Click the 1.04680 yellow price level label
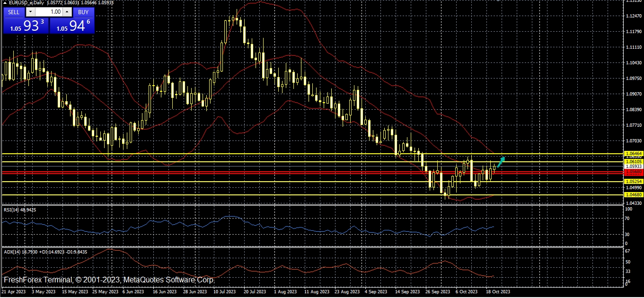This screenshot has height=298, width=644. click(633, 194)
